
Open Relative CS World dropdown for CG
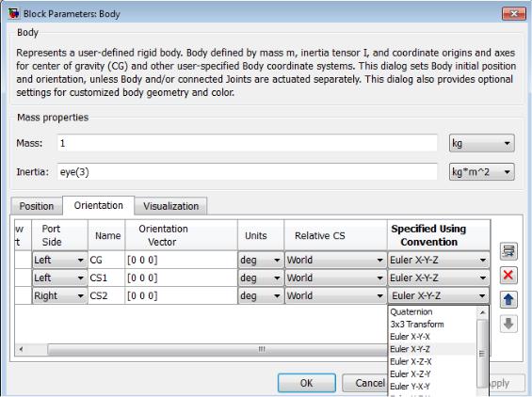[335, 260]
